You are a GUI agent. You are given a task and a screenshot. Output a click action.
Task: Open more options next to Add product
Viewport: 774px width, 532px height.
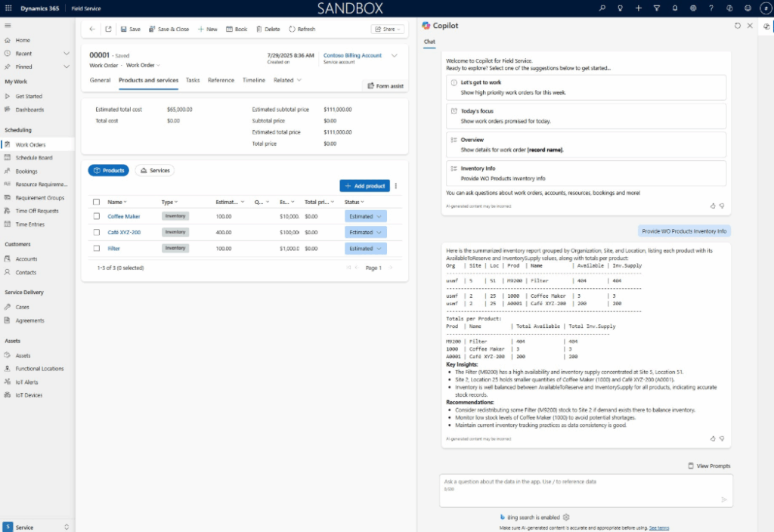pos(396,186)
